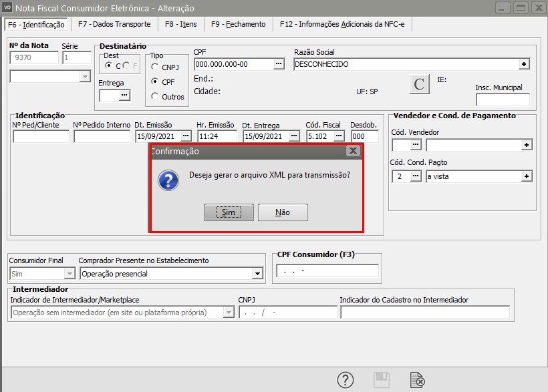Select the CPF radio option
This screenshot has width=548, height=392.
pos(155,81)
